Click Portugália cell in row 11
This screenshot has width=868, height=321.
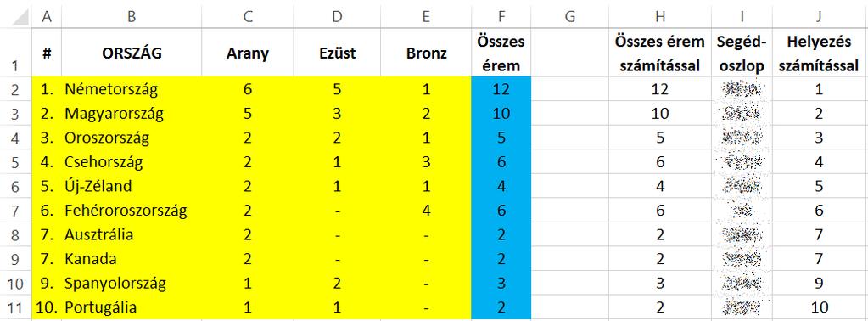pos(132,307)
